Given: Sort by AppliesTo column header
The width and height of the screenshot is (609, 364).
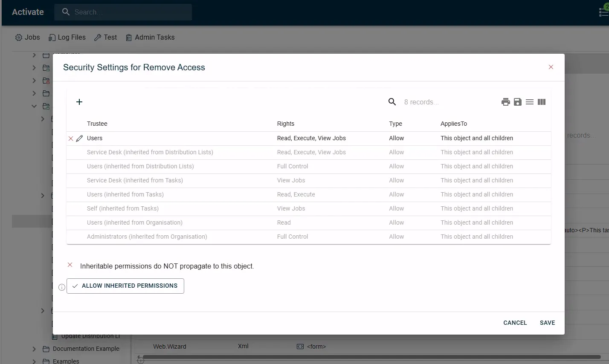Looking at the screenshot, I should coord(454,124).
